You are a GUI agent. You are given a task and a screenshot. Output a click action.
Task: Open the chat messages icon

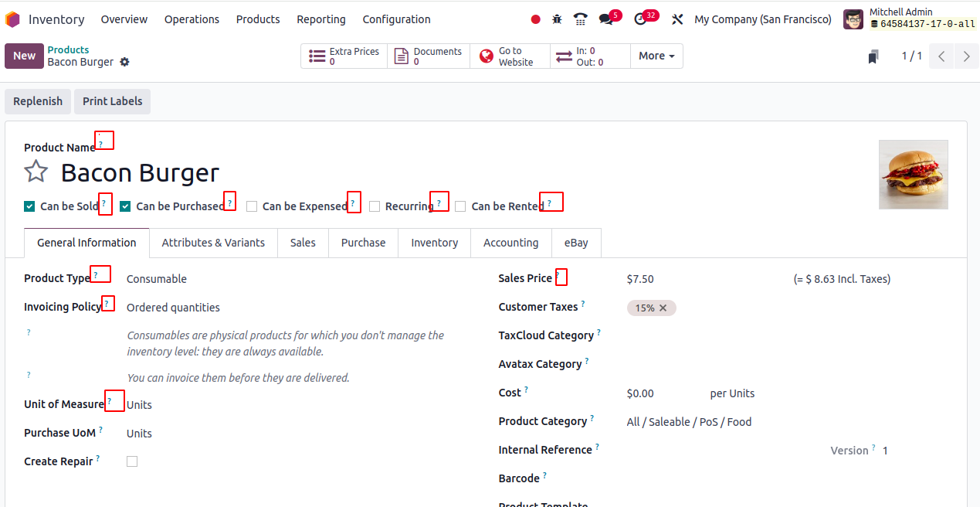[606, 19]
